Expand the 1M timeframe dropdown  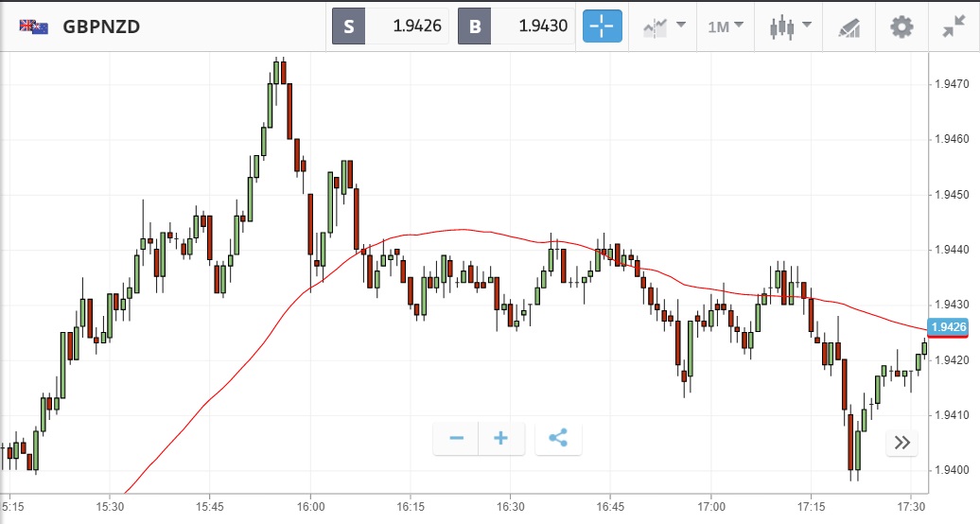point(726,26)
